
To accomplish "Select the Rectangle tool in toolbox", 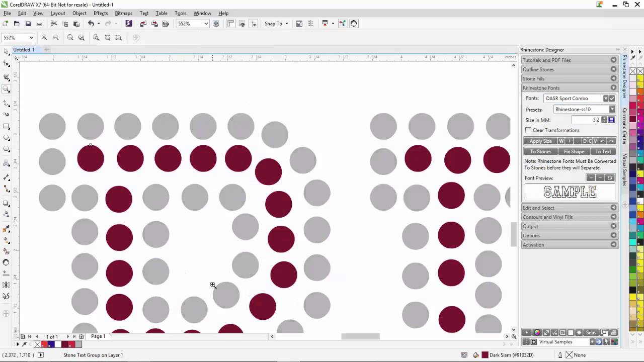I will tap(7, 126).
